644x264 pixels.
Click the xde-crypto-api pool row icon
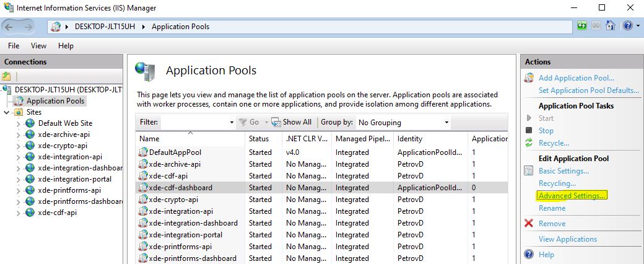143,200
